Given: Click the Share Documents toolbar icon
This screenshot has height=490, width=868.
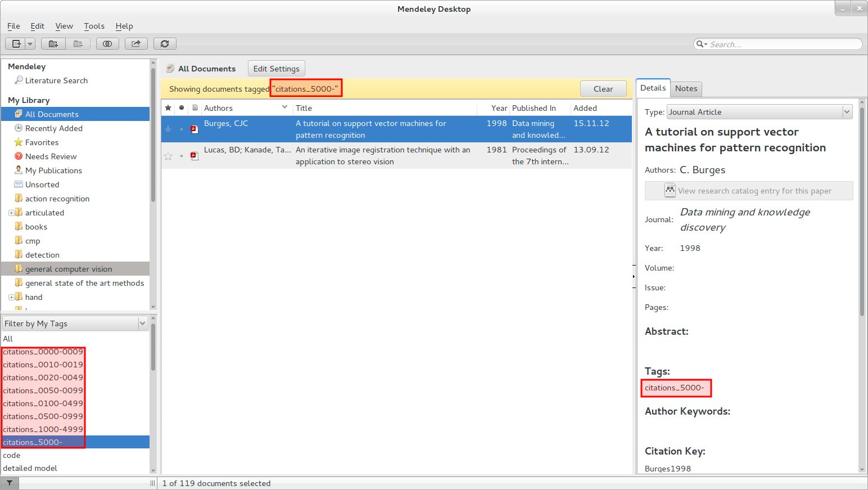Looking at the screenshot, I should (136, 44).
